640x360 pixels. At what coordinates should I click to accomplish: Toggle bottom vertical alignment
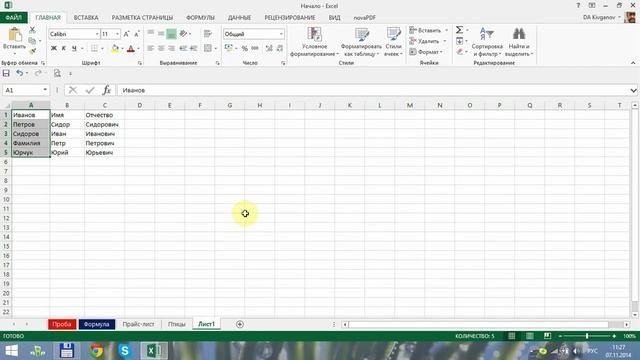click(171, 34)
